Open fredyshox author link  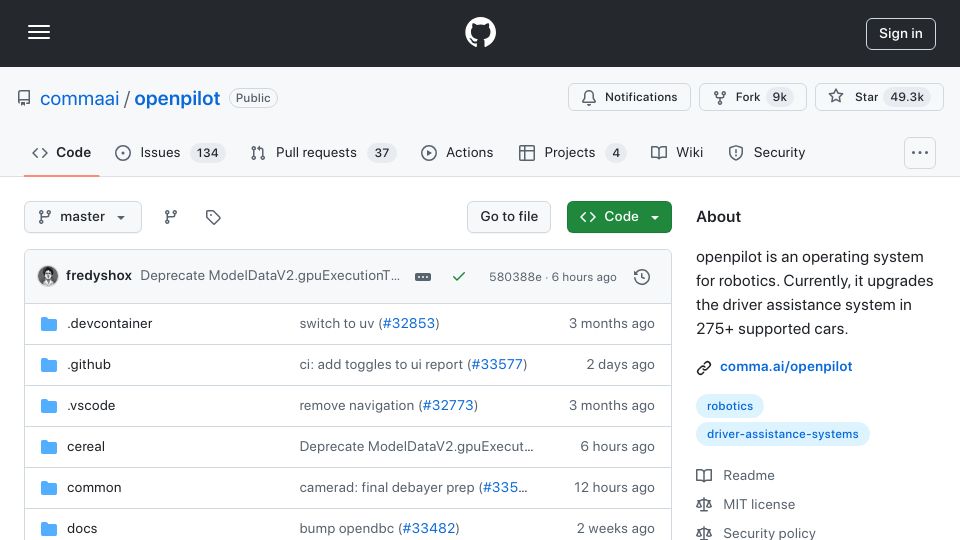[x=99, y=276]
